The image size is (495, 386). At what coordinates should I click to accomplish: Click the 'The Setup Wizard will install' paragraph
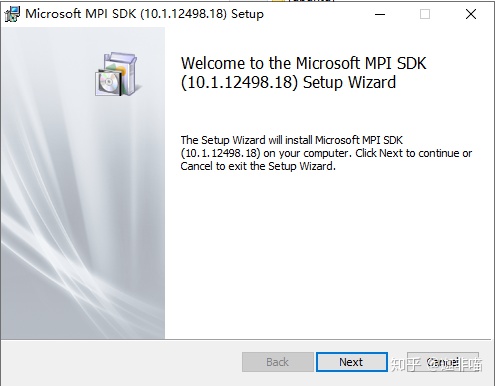click(x=326, y=153)
